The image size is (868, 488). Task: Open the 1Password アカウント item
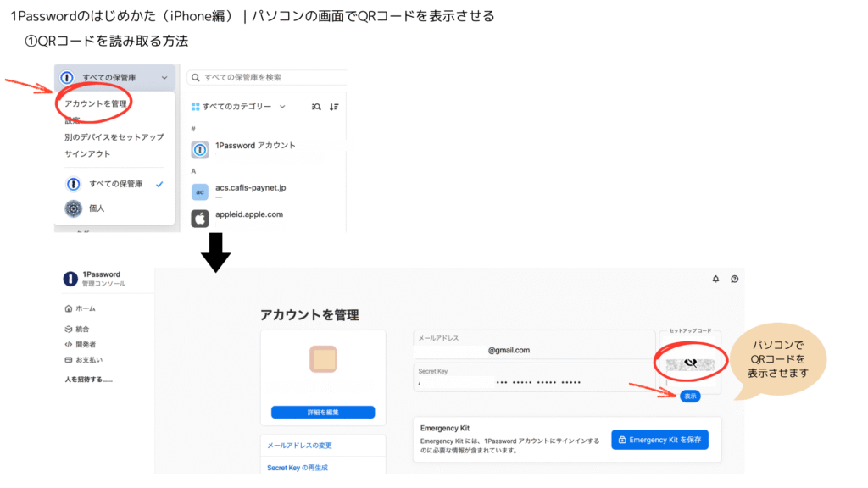268,149
